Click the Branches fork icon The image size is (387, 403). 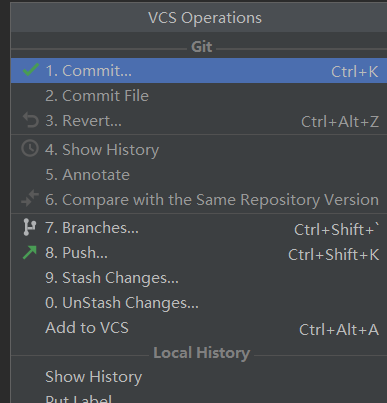[30, 227]
